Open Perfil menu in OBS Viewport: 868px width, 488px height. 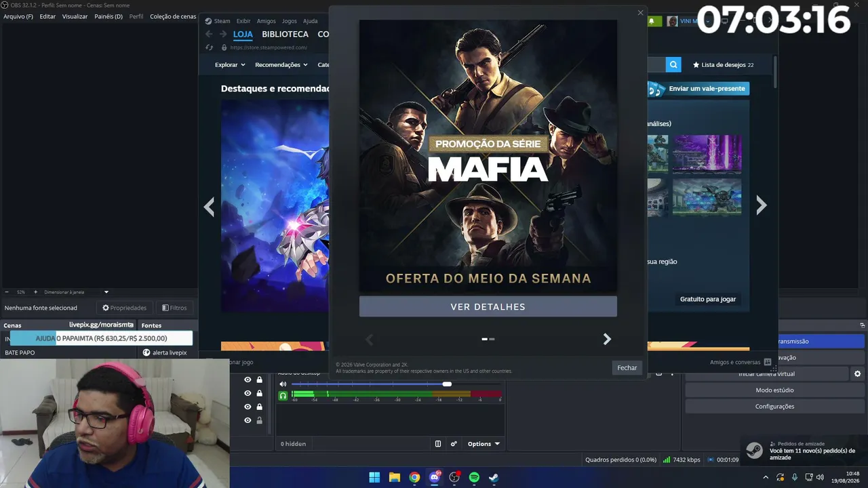point(136,16)
